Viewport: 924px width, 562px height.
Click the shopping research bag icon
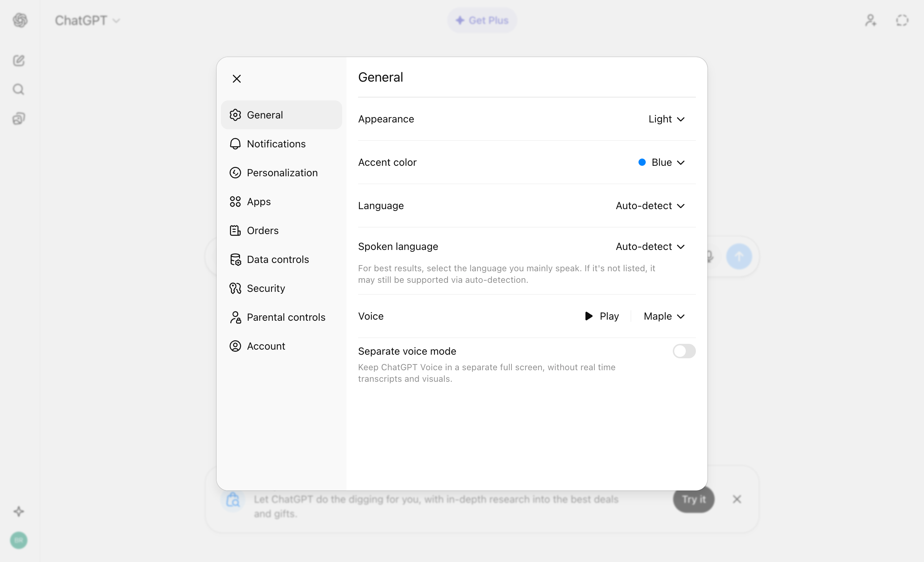tap(233, 500)
